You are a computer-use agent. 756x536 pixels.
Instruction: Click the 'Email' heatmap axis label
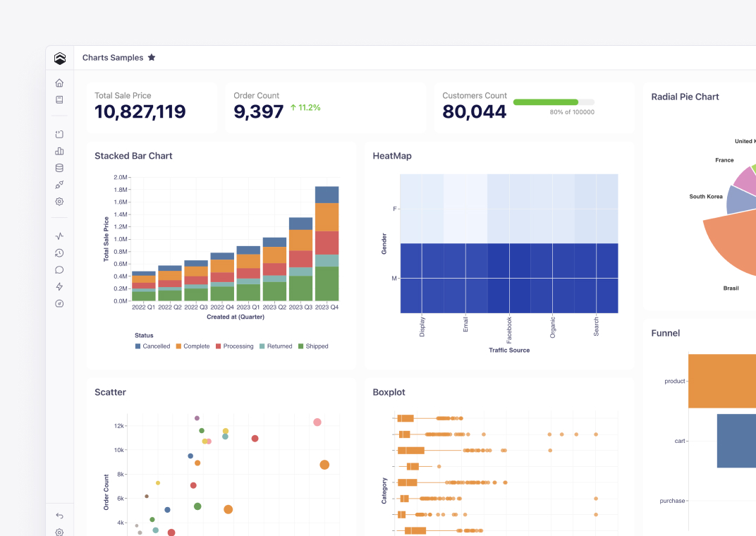click(465, 324)
